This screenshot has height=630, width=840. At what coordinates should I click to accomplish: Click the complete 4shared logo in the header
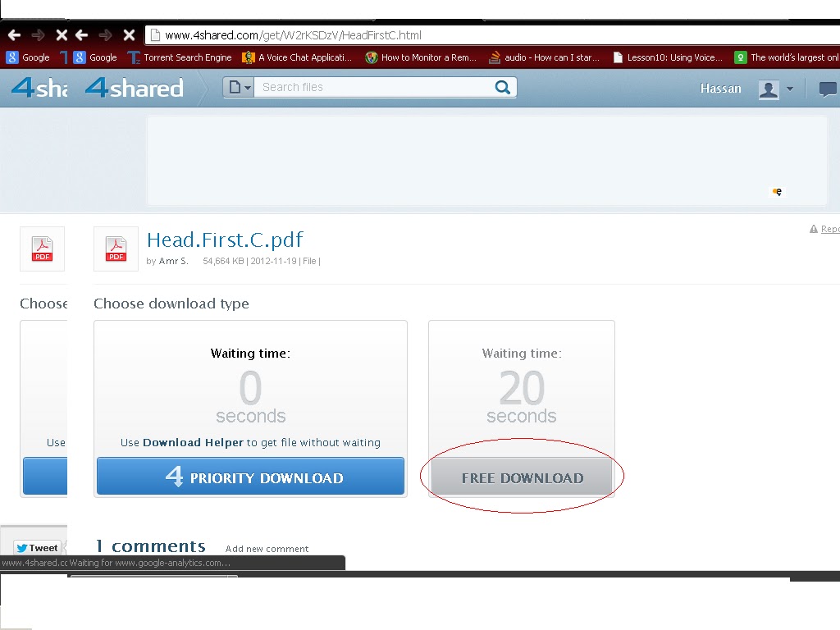135,87
